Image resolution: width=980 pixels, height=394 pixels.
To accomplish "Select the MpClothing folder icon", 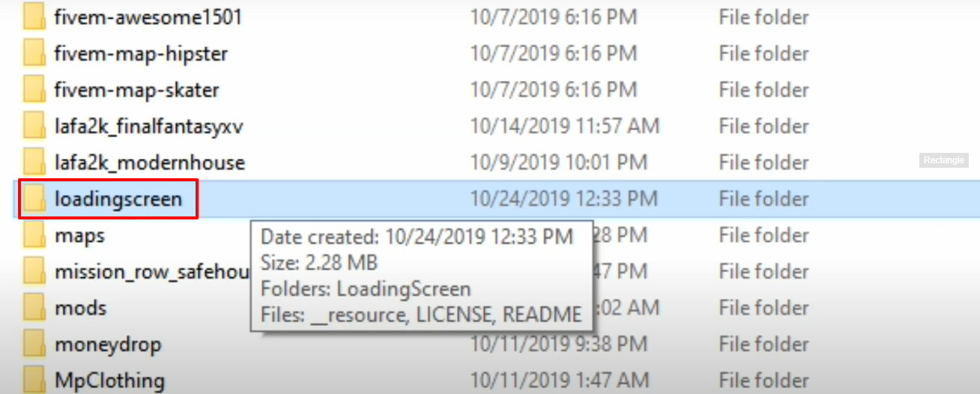I will [x=34, y=380].
